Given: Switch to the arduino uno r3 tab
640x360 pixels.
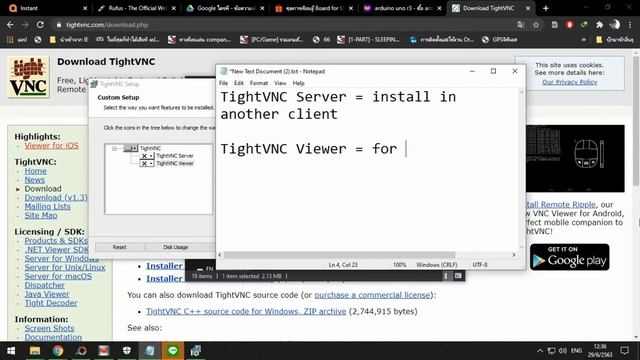Looking at the screenshot, I should coord(403,8).
